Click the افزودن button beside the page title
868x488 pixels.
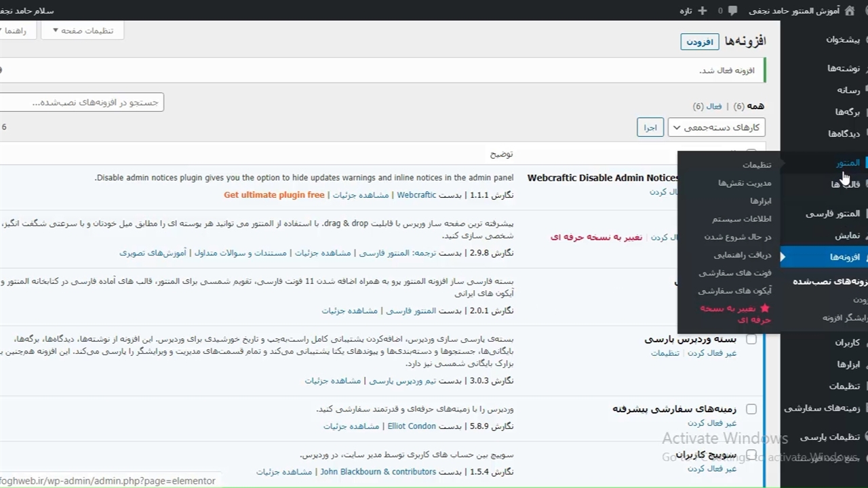(x=700, y=42)
